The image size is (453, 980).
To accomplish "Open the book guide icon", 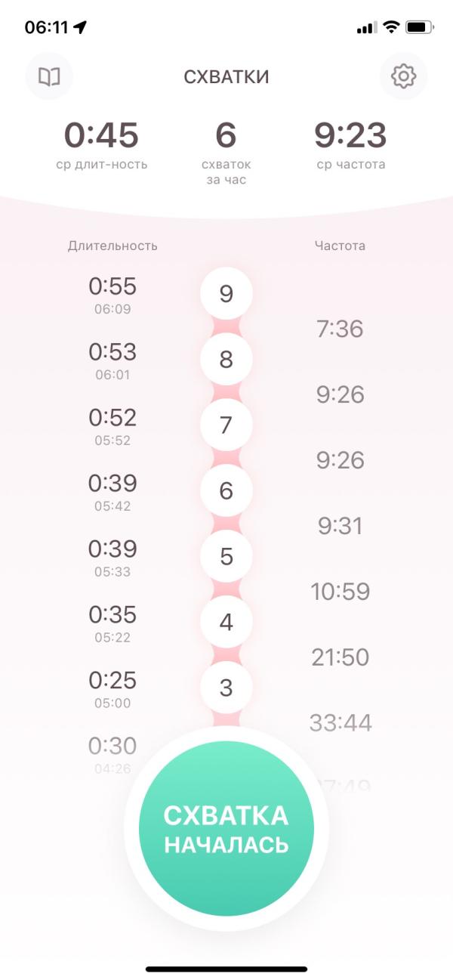I will click(x=49, y=76).
